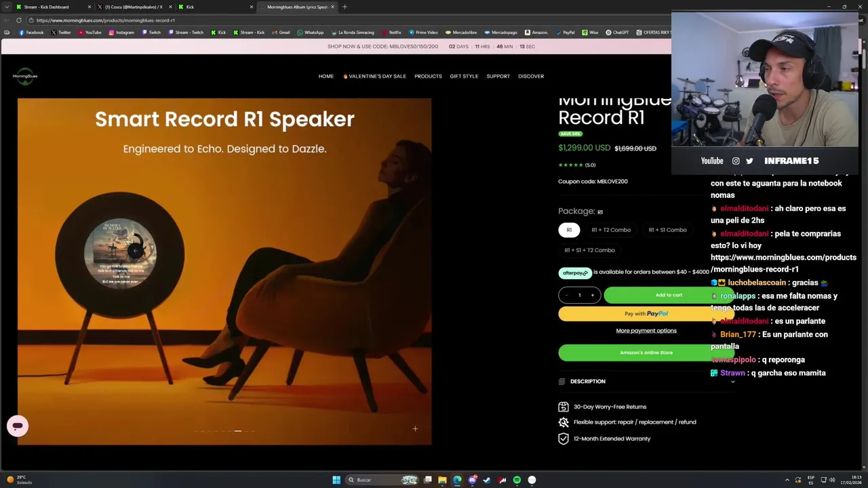The height and width of the screenshot is (488, 868).
Task: Open the Valentine's Day Sale menu
Action: pos(374,76)
